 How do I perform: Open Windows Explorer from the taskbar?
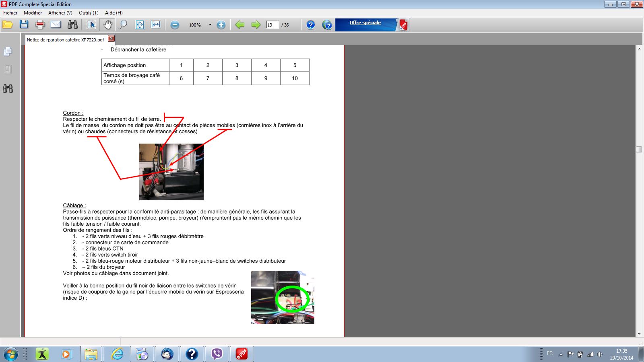(x=91, y=354)
